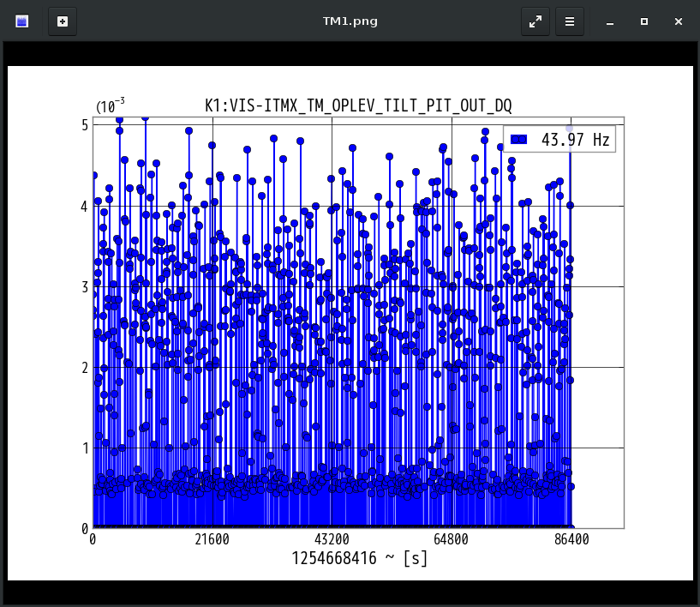Screen dimensions: 700x607
Task: Minimize the TM1.png window
Action: (x=610, y=21)
